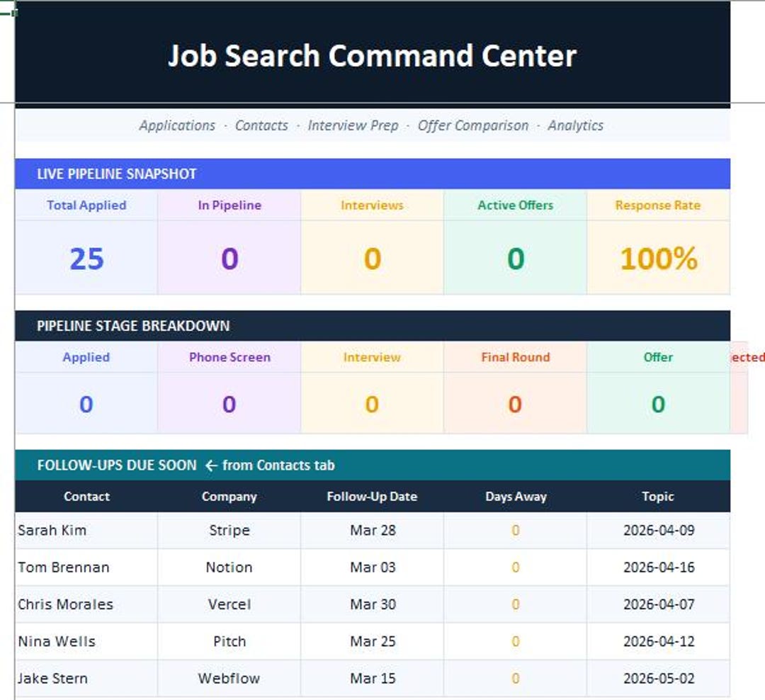The image size is (765, 700).
Task: Click the Interview stage label in breakdown
Action: 373,357
